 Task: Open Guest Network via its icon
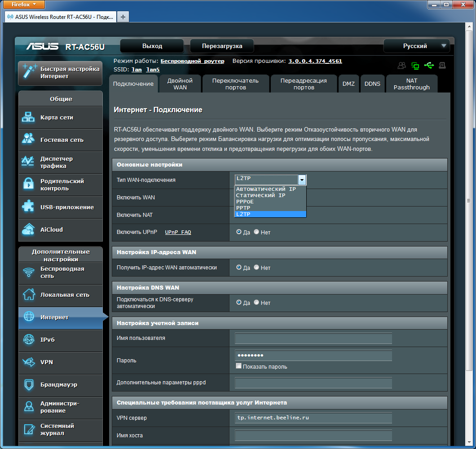[29, 140]
